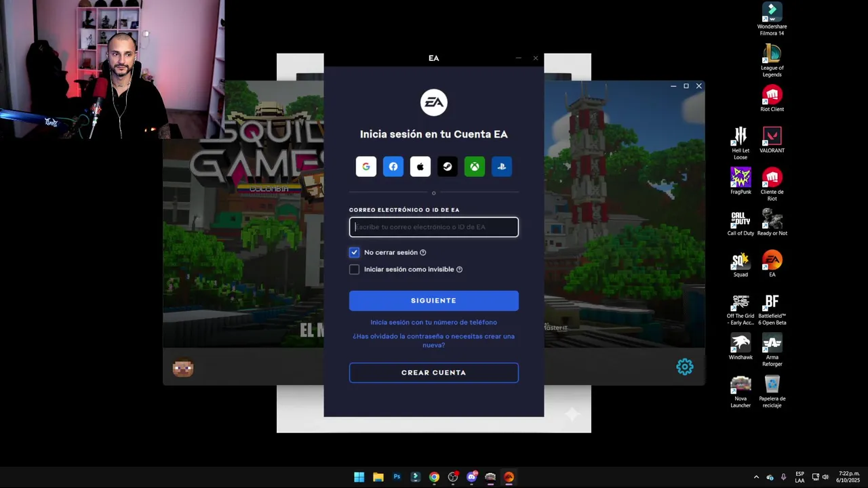
Task: Sign in with the Facebook icon
Action: pyautogui.click(x=393, y=167)
